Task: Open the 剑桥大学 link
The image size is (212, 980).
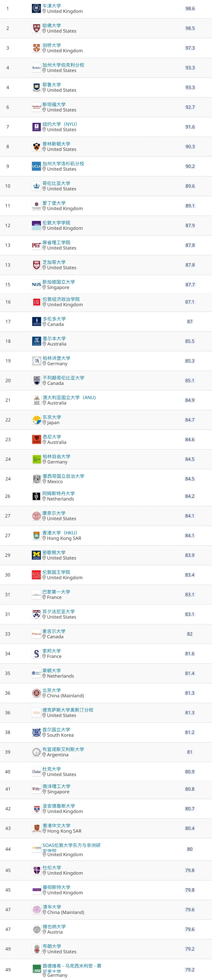Action: pos(52,45)
